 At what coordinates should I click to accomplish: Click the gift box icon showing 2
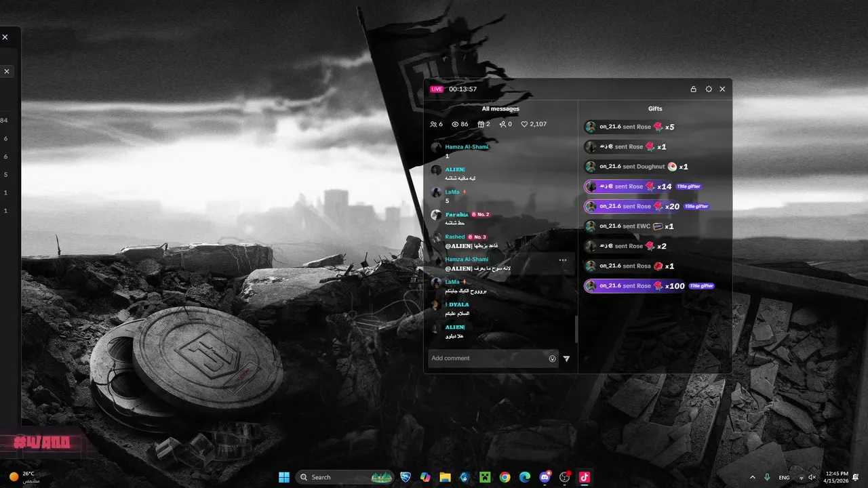[x=481, y=124]
